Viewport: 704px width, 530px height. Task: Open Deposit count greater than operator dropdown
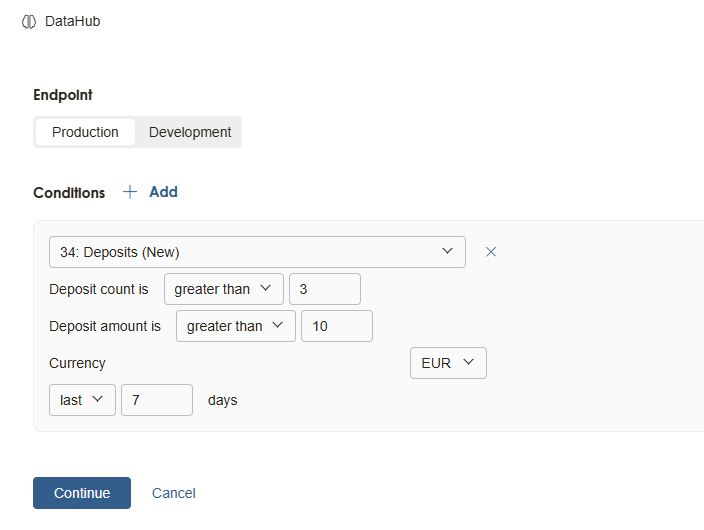coord(224,289)
